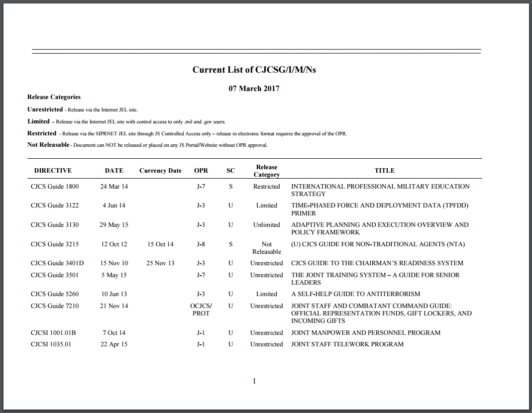Select the 07 March 2017 date text

[255, 88]
